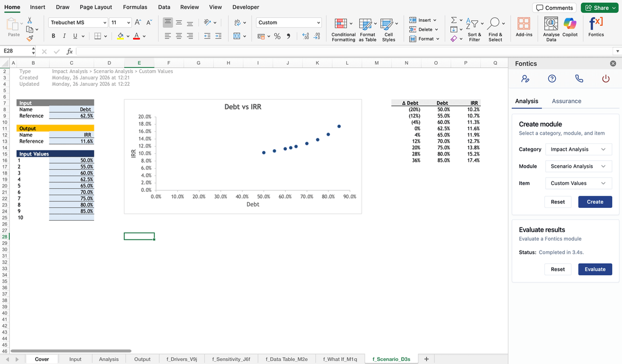The image size is (622, 364).
Task: Toggle top vertical alignment
Action: (x=168, y=22)
